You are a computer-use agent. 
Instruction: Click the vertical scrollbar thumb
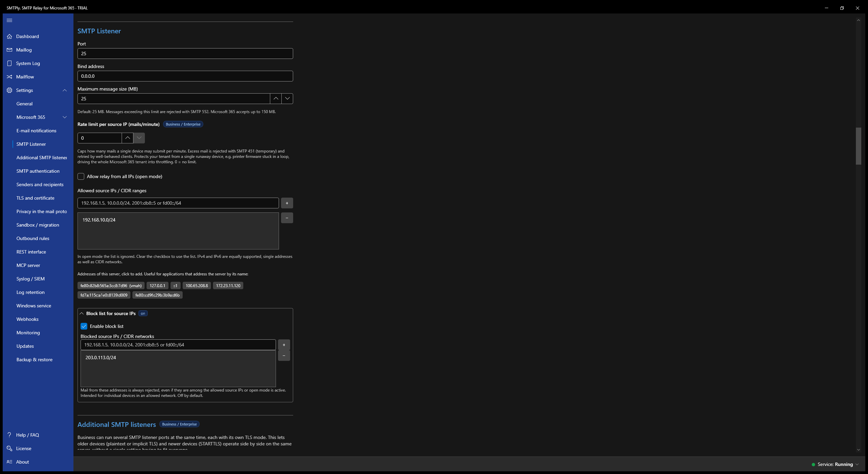tap(858, 146)
